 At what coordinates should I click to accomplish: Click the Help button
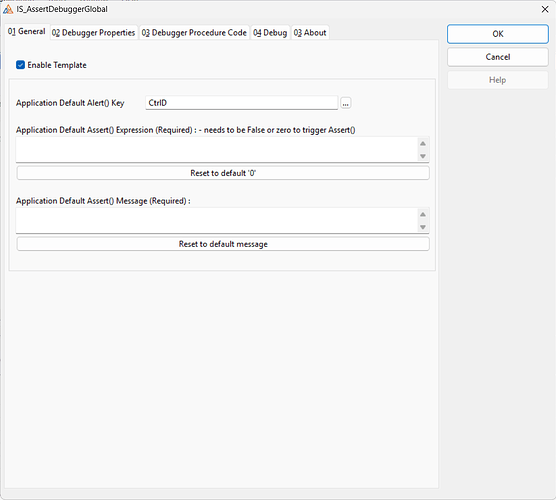pyautogui.click(x=497, y=80)
